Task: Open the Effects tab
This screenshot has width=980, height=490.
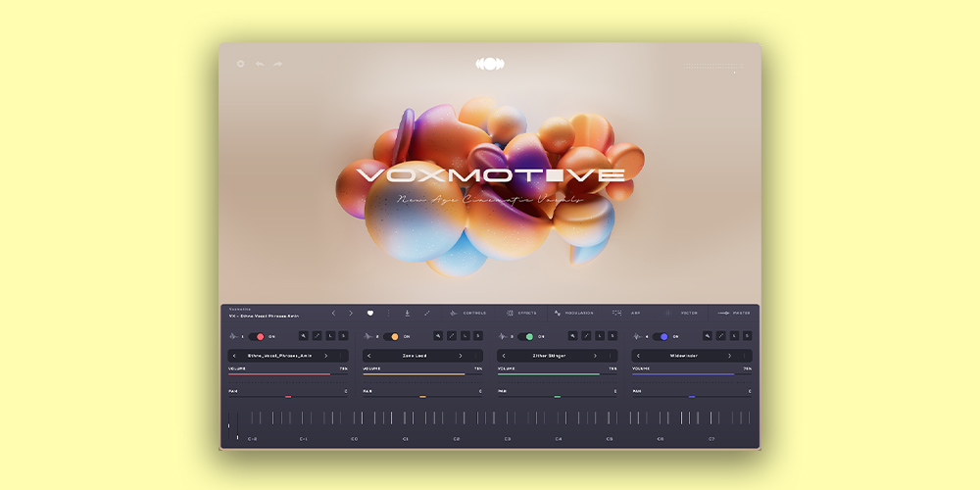Action: click(x=521, y=314)
